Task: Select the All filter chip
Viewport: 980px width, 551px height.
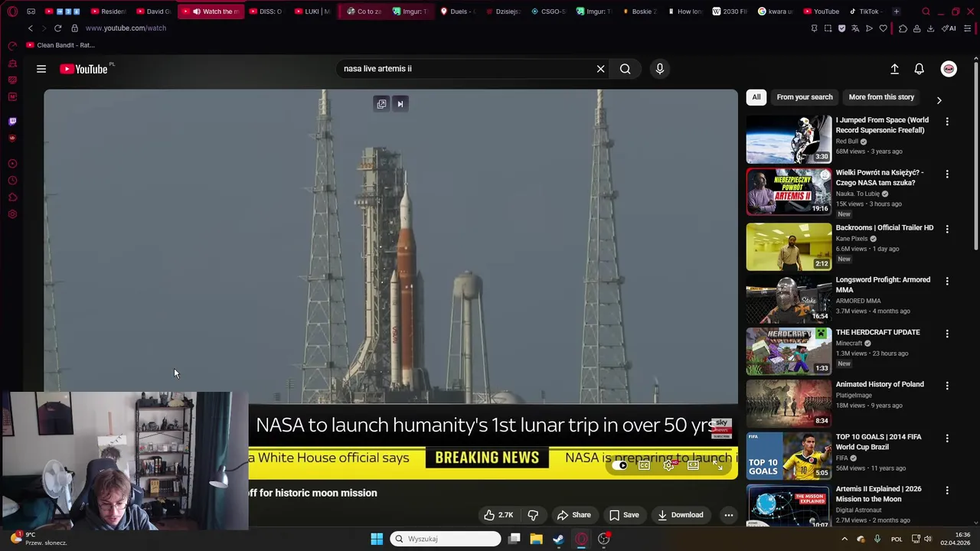Action: [756, 97]
